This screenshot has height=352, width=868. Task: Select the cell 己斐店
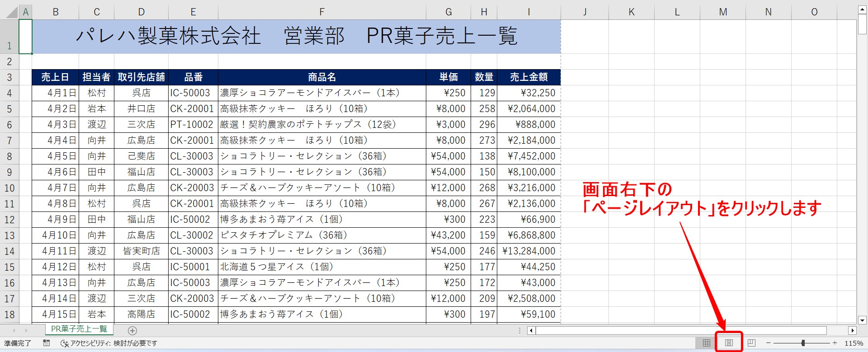coord(141,156)
